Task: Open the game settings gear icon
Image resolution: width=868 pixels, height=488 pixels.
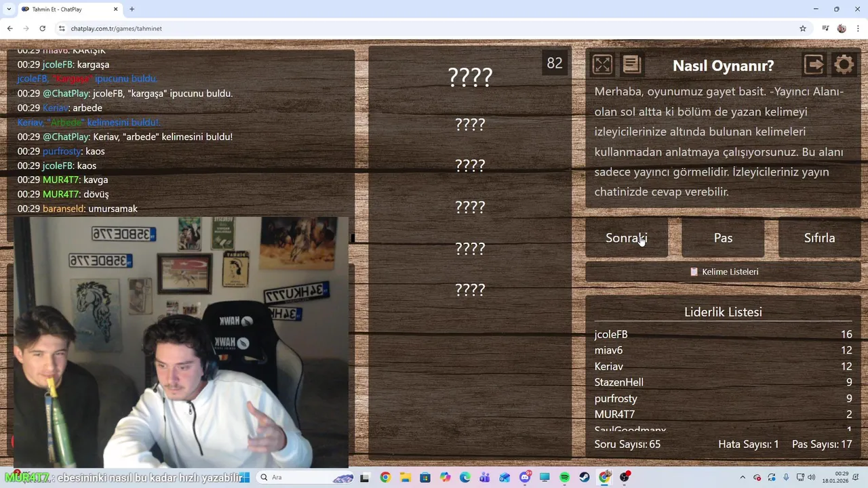Action: pyautogui.click(x=844, y=64)
